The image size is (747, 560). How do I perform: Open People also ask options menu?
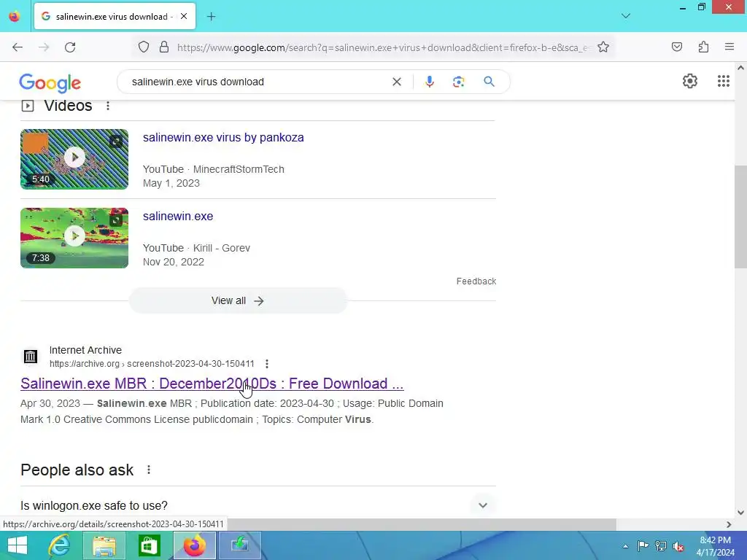coord(149,470)
